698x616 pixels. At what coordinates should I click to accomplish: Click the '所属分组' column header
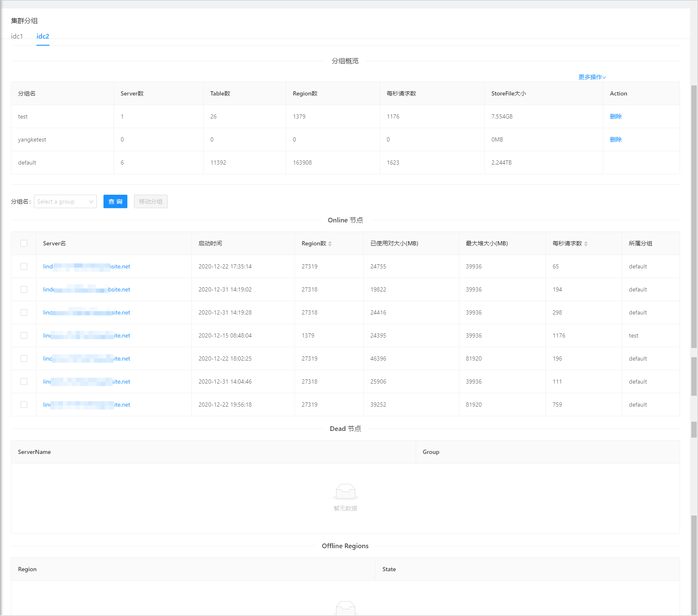[640, 243]
